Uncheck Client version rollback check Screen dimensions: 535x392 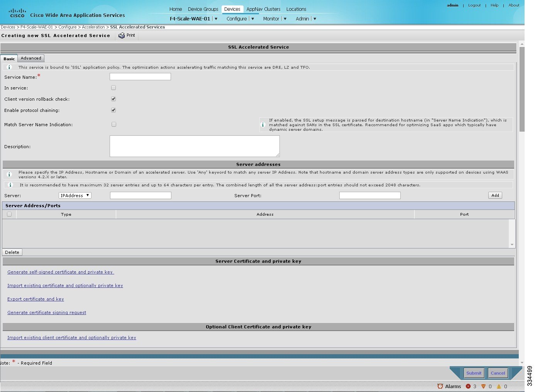[113, 99]
